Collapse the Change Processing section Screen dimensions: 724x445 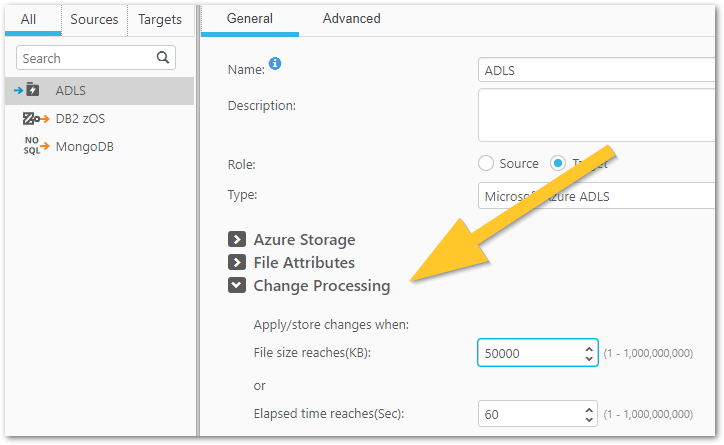[237, 285]
